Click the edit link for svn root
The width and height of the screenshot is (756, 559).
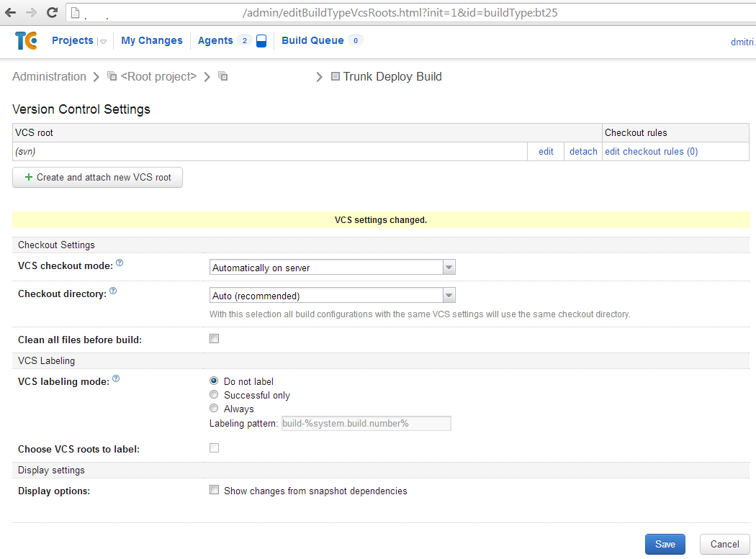(x=546, y=151)
